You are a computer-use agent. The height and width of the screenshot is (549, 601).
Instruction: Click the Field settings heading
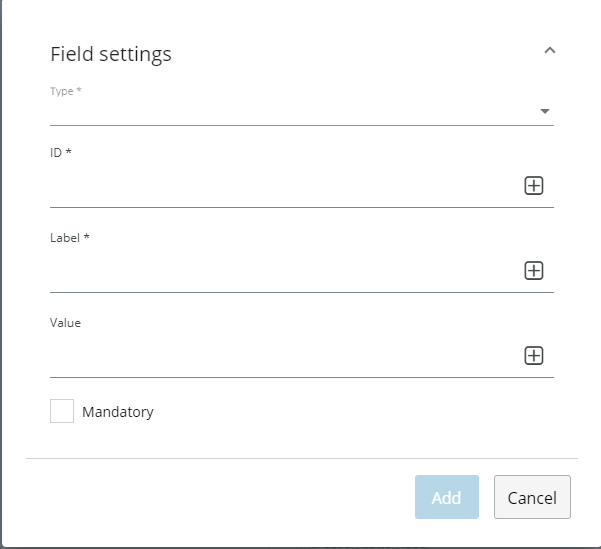click(x=111, y=54)
